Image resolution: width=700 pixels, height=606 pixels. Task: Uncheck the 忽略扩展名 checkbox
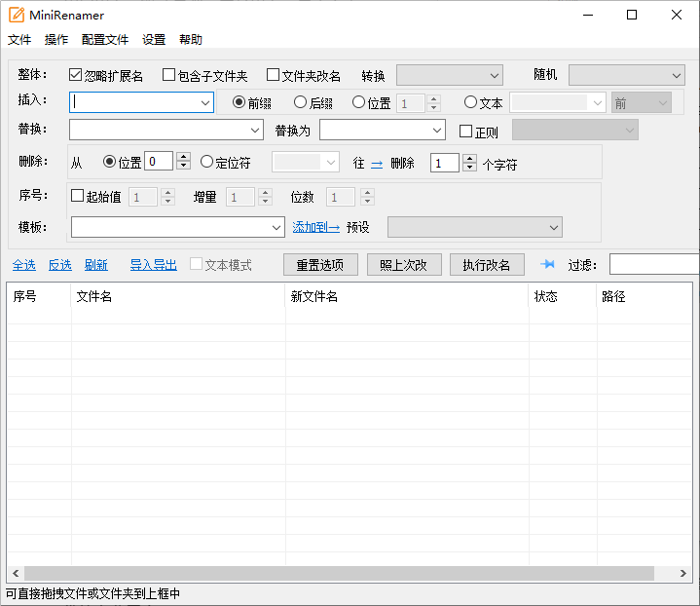[76, 75]
